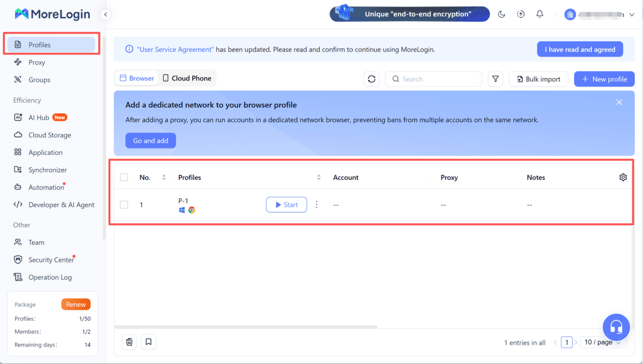This screenshot has height=364, width=643.
Task: Check the select-all profiles checkbox
Action: point(124,177)
